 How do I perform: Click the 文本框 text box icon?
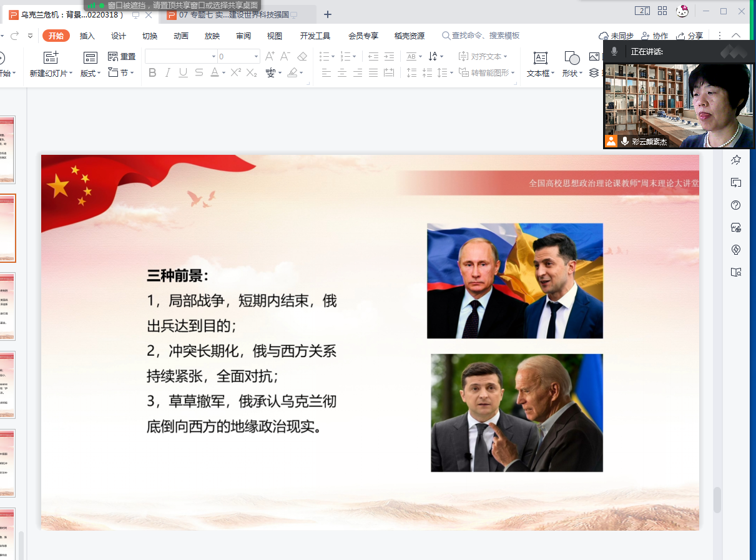point(540,58)
